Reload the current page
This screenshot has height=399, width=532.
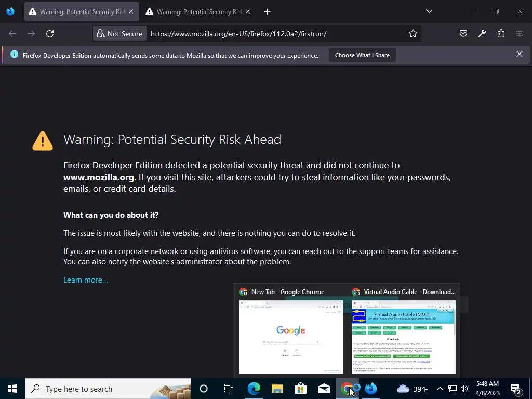[x=50, y=34]
